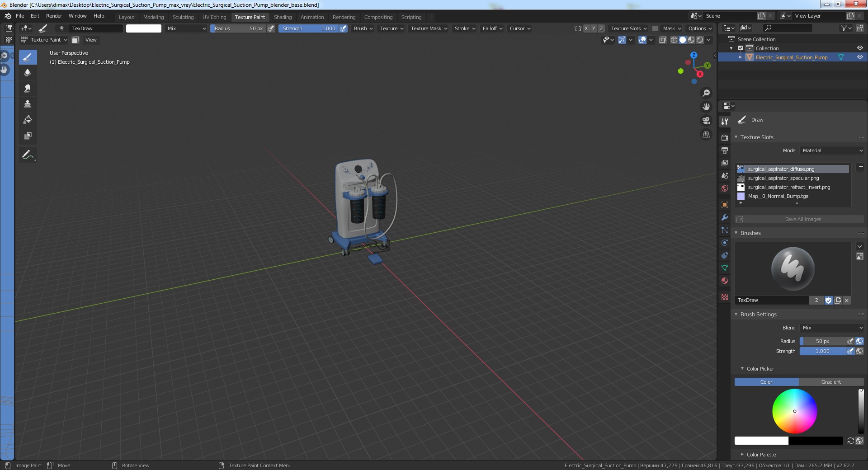868x470 pixels.
Task: Open the View menu in viewport header
Action: [91, 40]
